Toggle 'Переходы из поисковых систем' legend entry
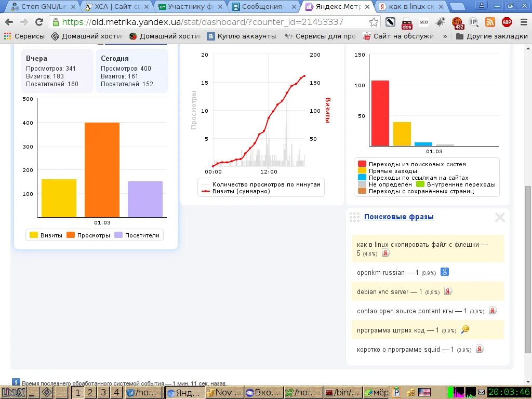The width and height of the screenshot is (532, 399). tap(412, 164)
